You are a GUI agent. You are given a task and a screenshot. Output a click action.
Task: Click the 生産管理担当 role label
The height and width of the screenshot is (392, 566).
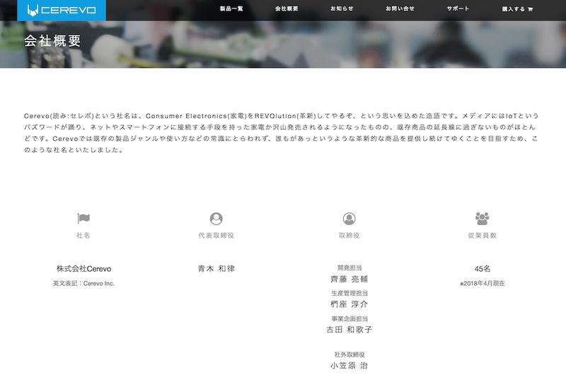350,293
